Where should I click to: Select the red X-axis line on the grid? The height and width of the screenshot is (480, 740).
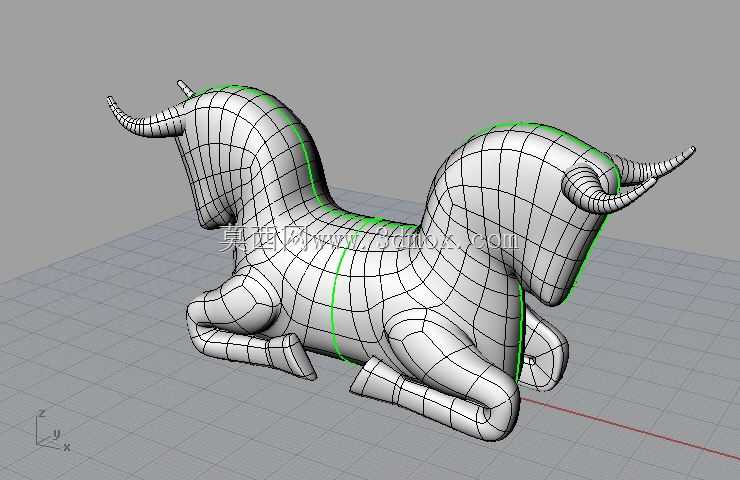click(630, 429)
